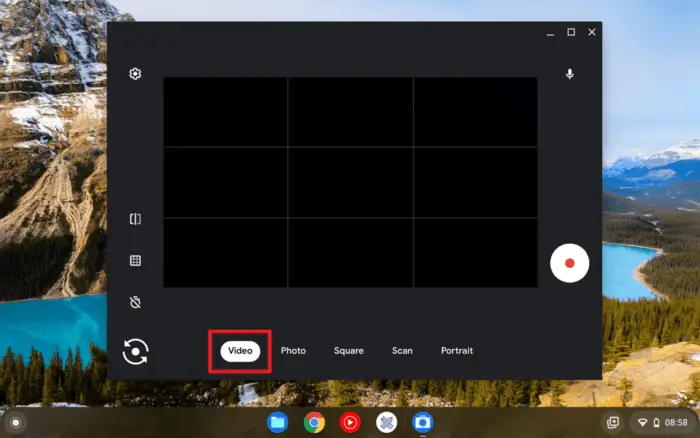Viewport: 700px width, 438px height.
Task: Open the status area showing 08:58
Action: pos(663,422)
